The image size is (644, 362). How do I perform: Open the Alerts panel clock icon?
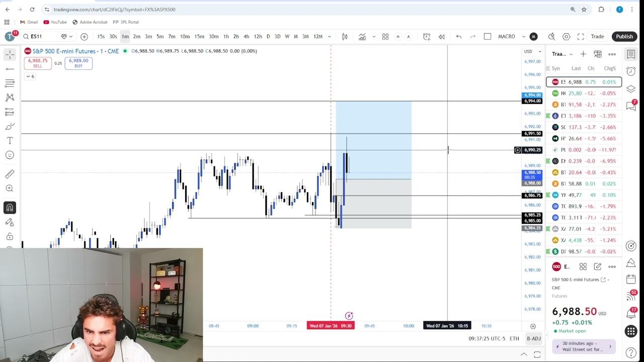631,71
